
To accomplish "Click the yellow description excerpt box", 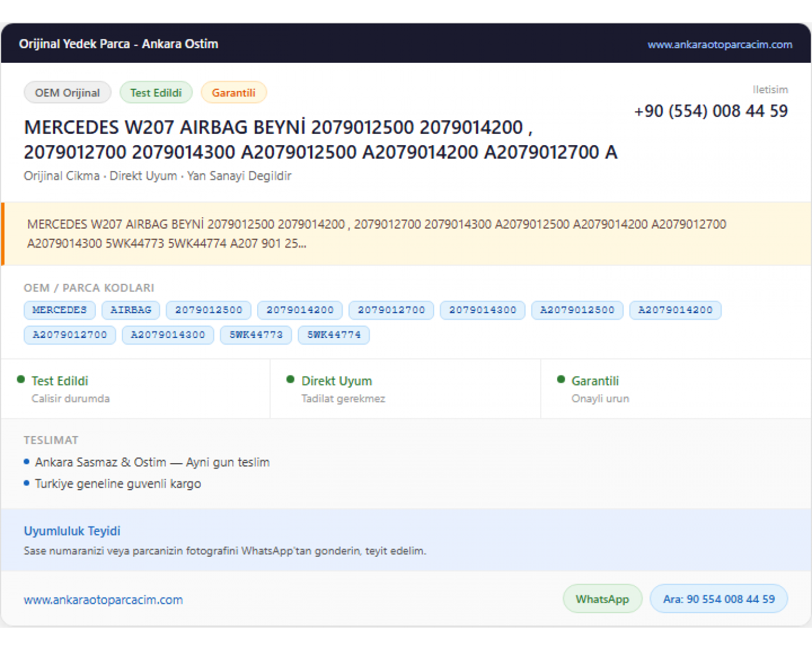I will point(407,234).
